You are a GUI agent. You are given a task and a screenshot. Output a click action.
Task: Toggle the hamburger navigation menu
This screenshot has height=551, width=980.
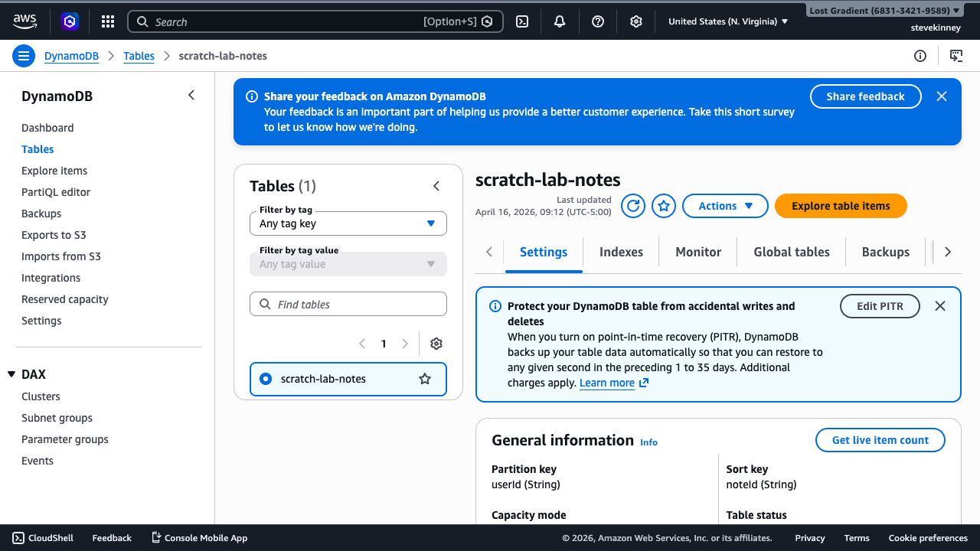pyautogui.click(x=24, y=56)
